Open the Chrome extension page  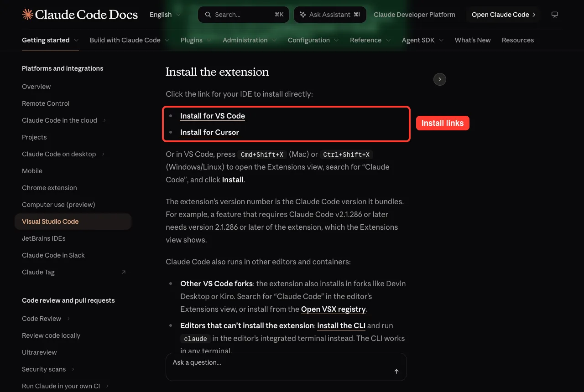[49, 188]
